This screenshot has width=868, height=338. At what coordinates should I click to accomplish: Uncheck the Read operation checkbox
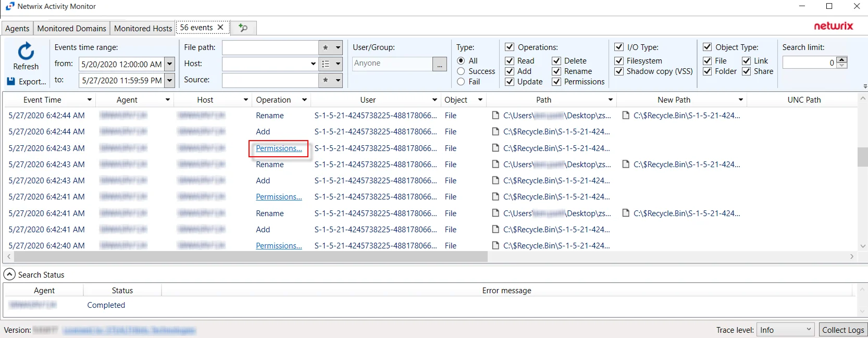(510, 61)
